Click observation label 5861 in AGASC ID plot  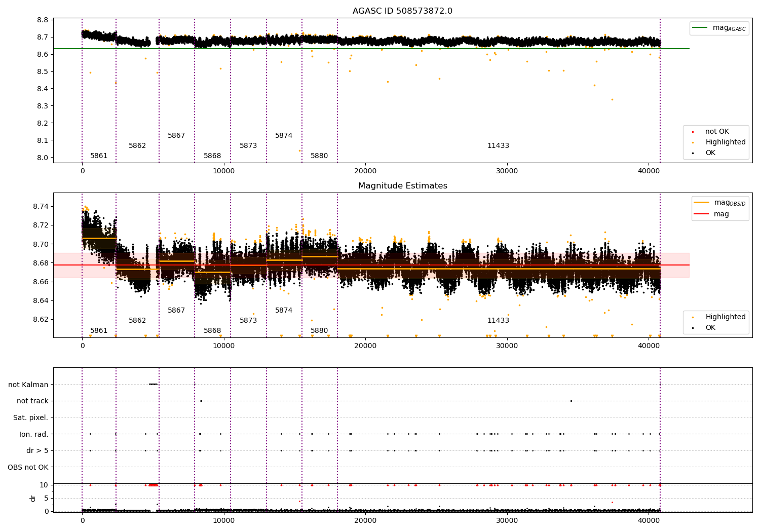pyautogui.click(x=99, y=156)
